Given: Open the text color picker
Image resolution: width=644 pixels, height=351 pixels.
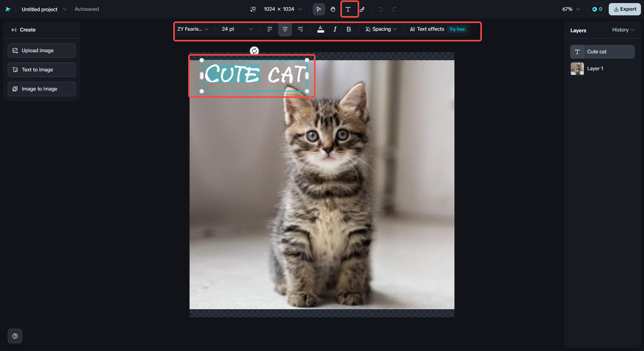Looking at the screenshot, I should (321, 29).
